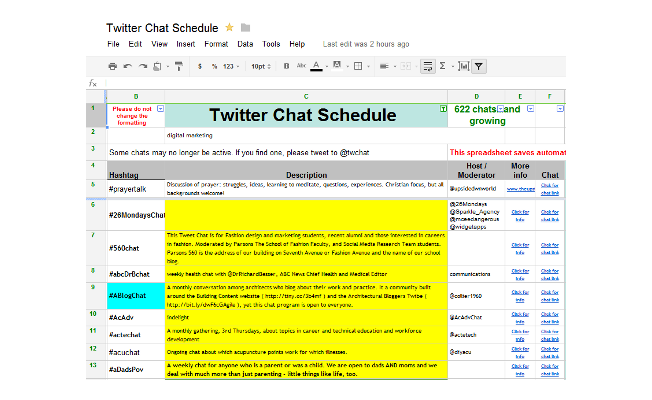Click into the formula bar
652x400 pixels.
[x=335, y=83]
